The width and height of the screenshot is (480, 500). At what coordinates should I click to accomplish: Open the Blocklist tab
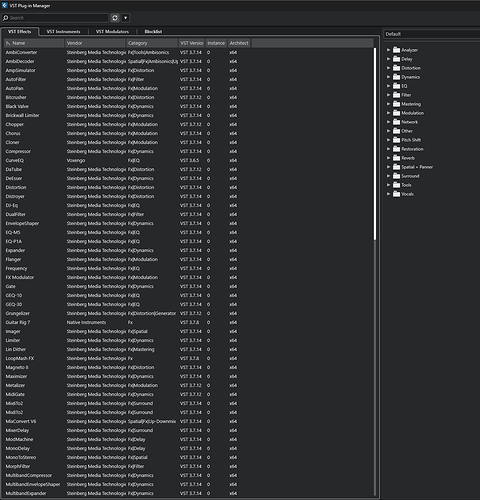coord(153,32)
